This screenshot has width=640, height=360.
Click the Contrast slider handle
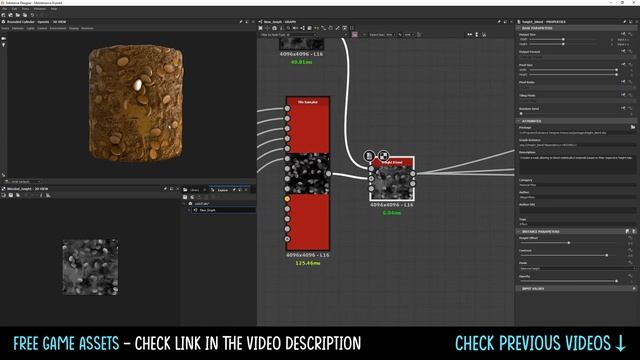tap(607, 255)
